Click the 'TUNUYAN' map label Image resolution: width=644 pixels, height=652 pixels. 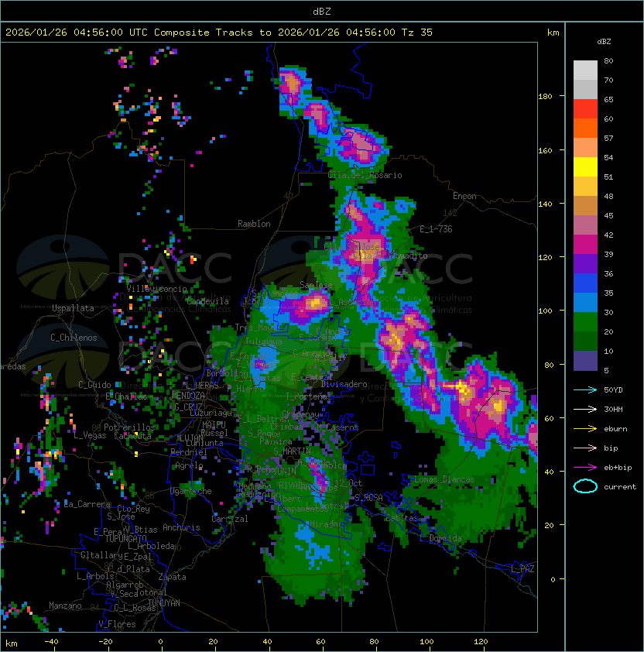pyautogui.click(x=164, y=603)
